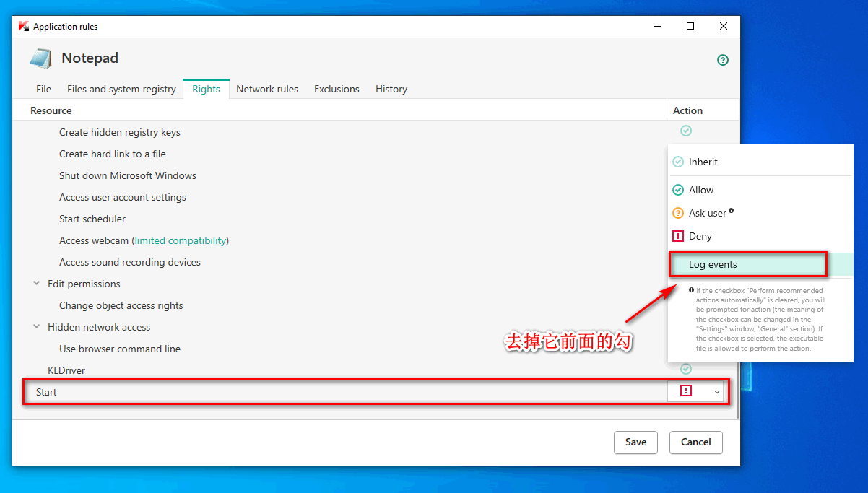Open the Exclusions tab
This screenshot has height=493, width=868.
[x=337, y=89]
